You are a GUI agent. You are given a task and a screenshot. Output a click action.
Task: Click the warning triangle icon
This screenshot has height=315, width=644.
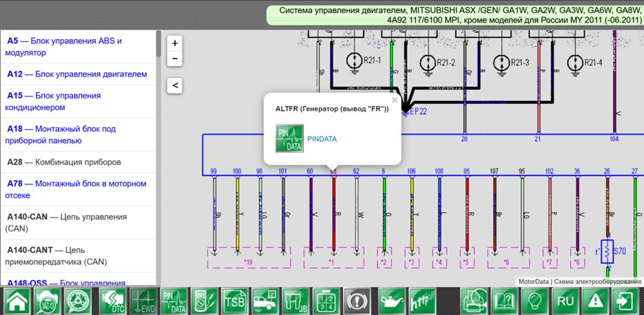coord(595,301)
